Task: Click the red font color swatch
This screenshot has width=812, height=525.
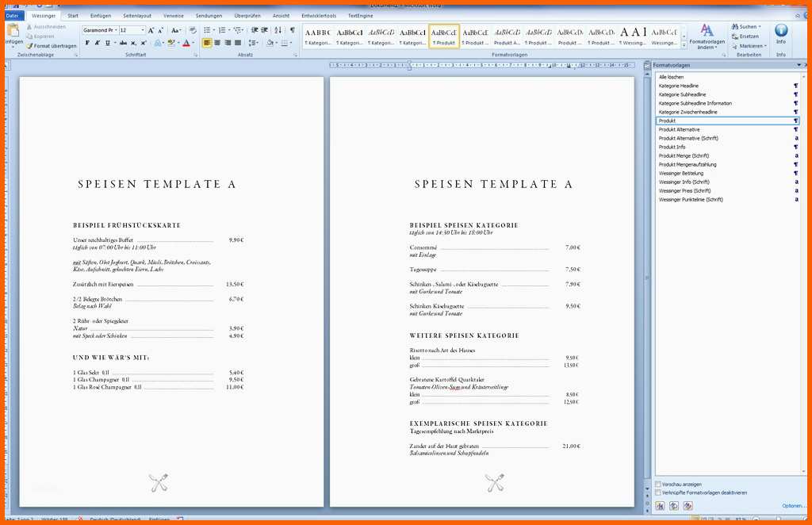Action: [186, 43]
